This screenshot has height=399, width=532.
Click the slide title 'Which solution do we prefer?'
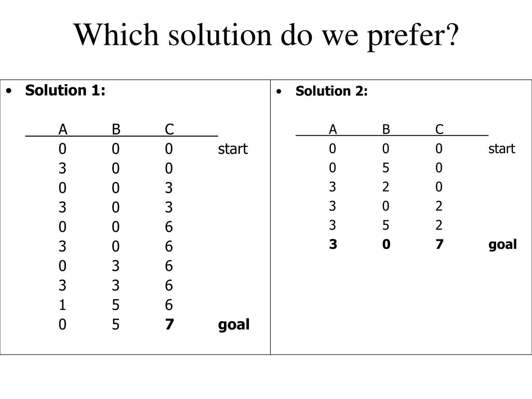(267, 35)
